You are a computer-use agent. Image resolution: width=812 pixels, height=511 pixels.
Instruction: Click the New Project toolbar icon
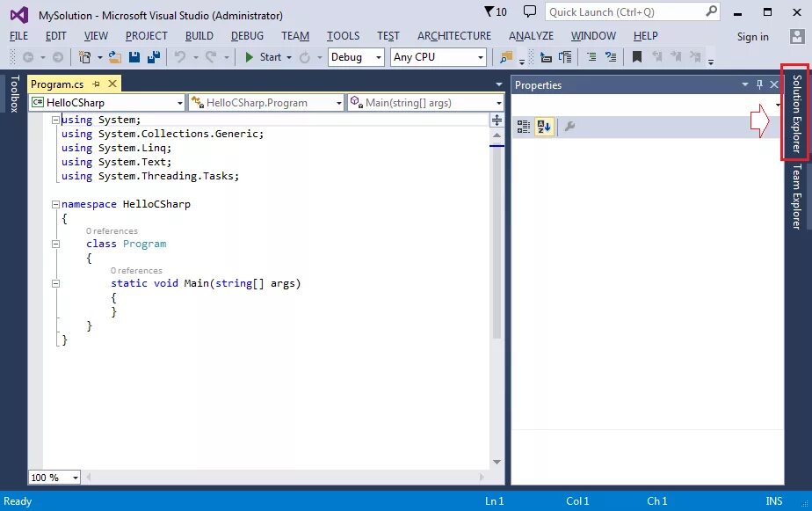pyautogui.click(x=84, y=57)
